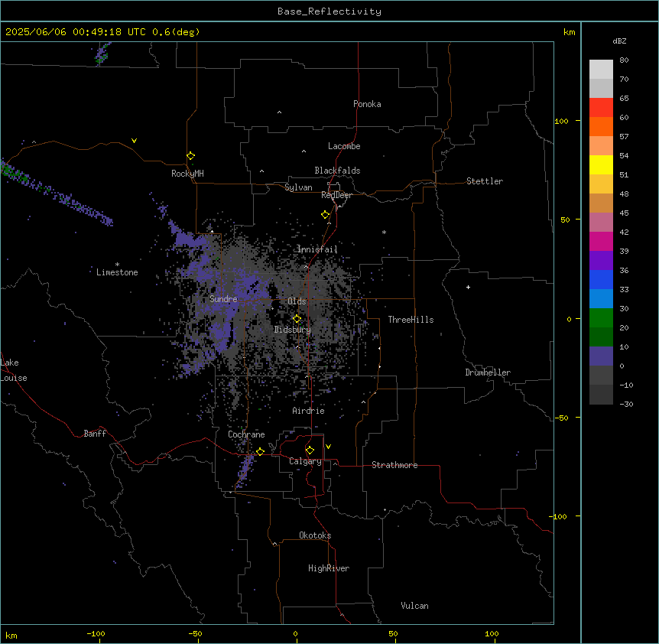The width and height of the screenshot is (659, 644).
Task: Click the Calgary city label
Action: pos(305,461)
